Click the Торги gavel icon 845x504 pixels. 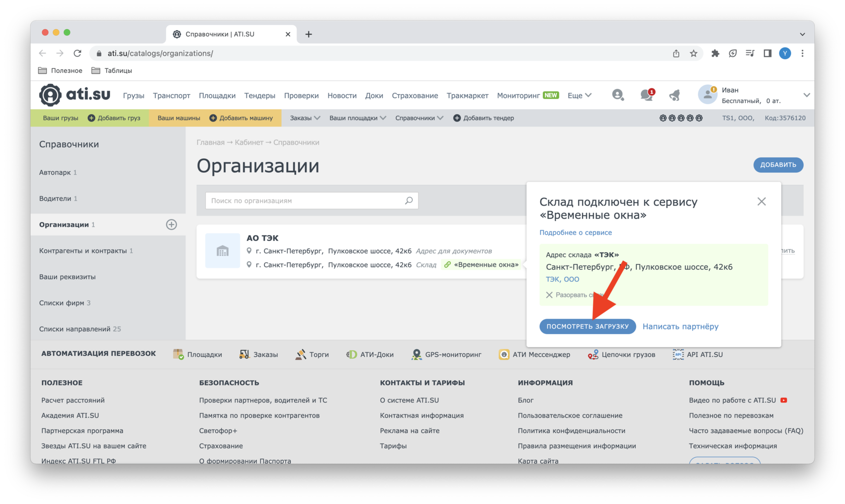[x=300, y=354]
